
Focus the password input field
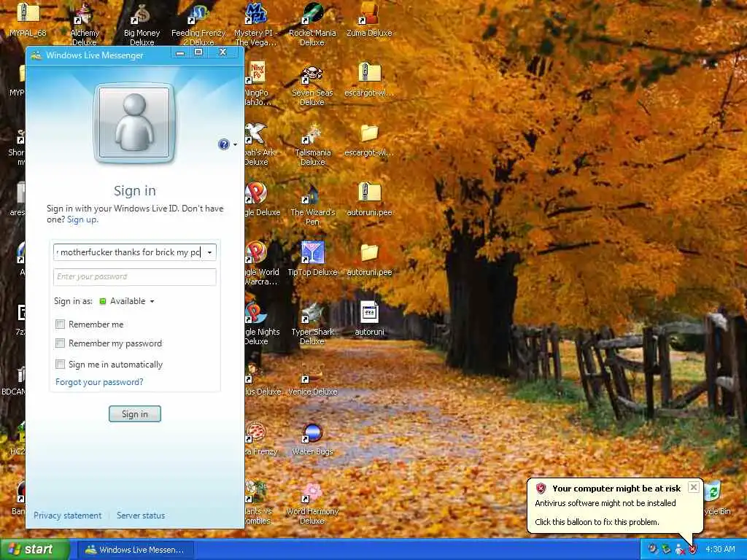[135, 276]
